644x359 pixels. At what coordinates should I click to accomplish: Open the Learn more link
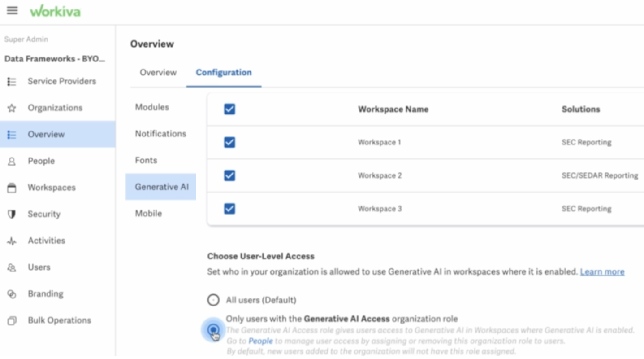602,272
